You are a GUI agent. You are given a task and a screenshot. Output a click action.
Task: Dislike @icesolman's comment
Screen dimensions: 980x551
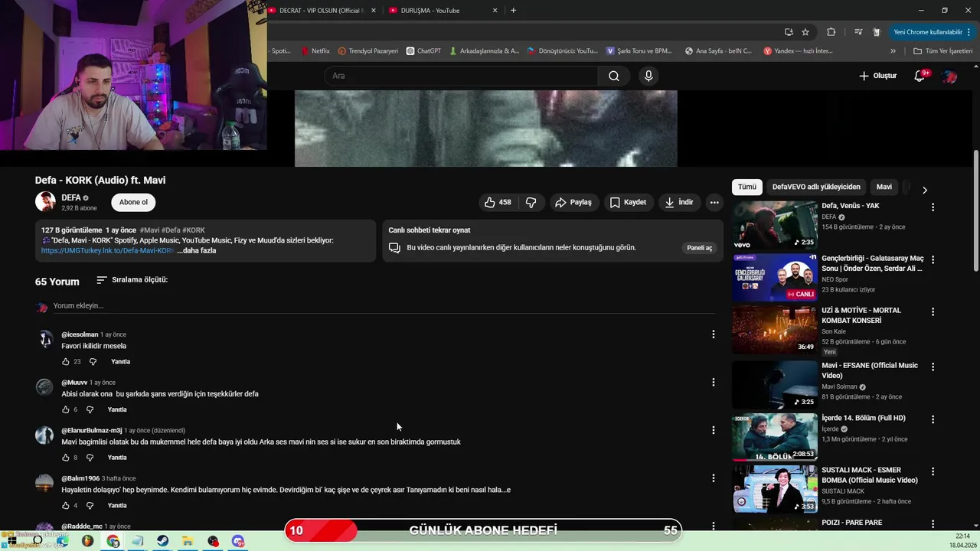93,361
